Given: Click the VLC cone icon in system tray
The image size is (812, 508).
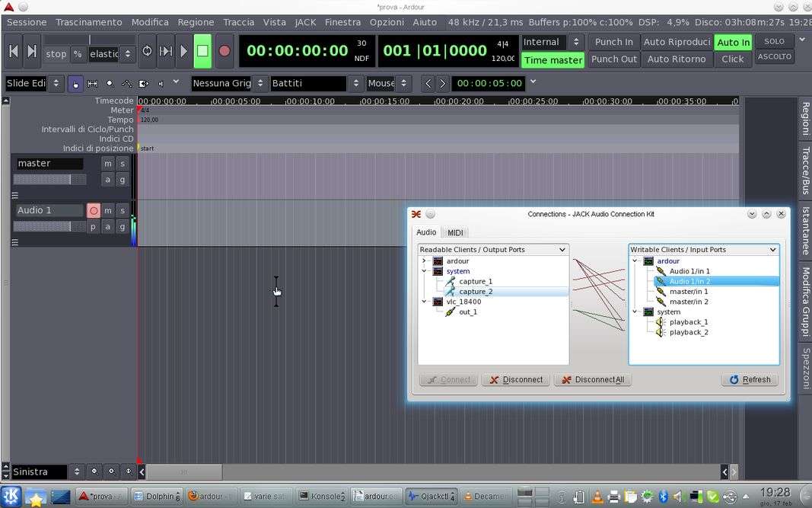Looking at the screenshot, I should point(597,497).
